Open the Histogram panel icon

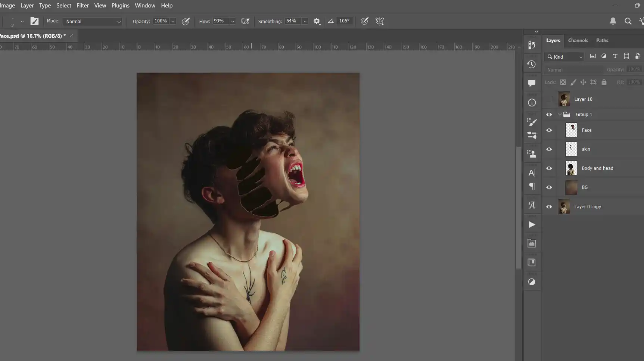[x=532, y=243]
